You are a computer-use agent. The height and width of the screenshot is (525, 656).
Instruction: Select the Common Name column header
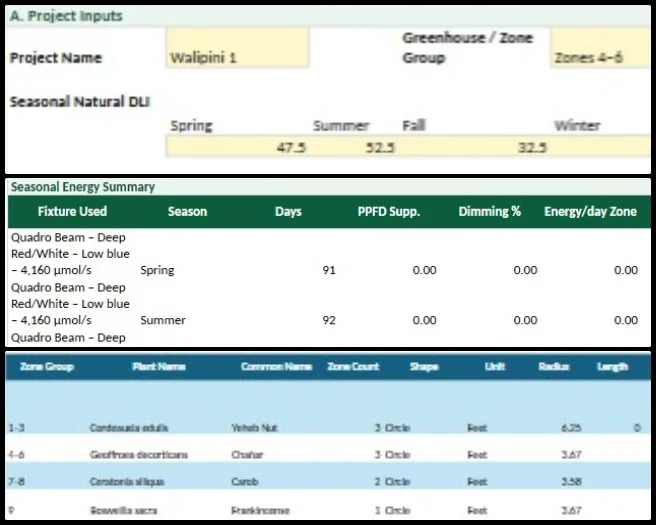(276, 366)
